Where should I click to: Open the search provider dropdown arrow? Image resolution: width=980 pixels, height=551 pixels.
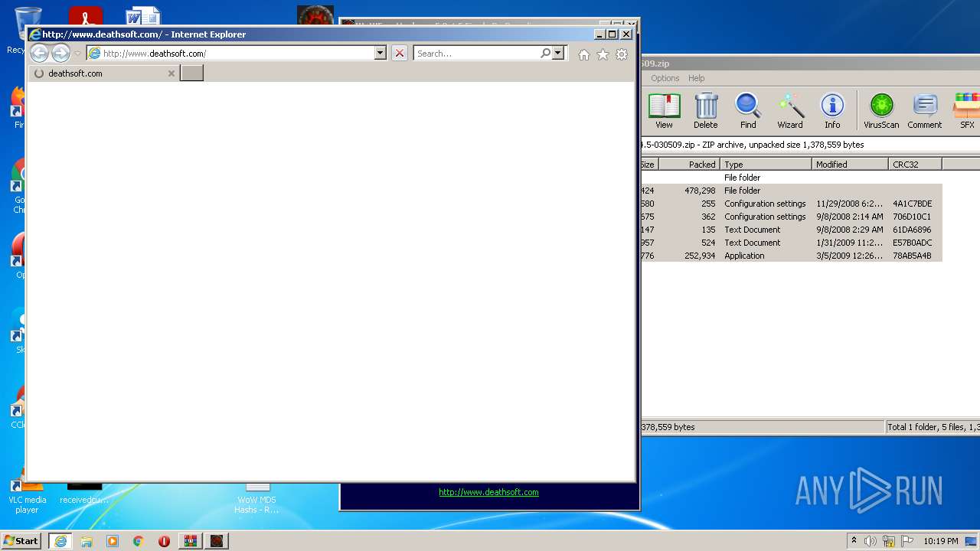point(558,54)
